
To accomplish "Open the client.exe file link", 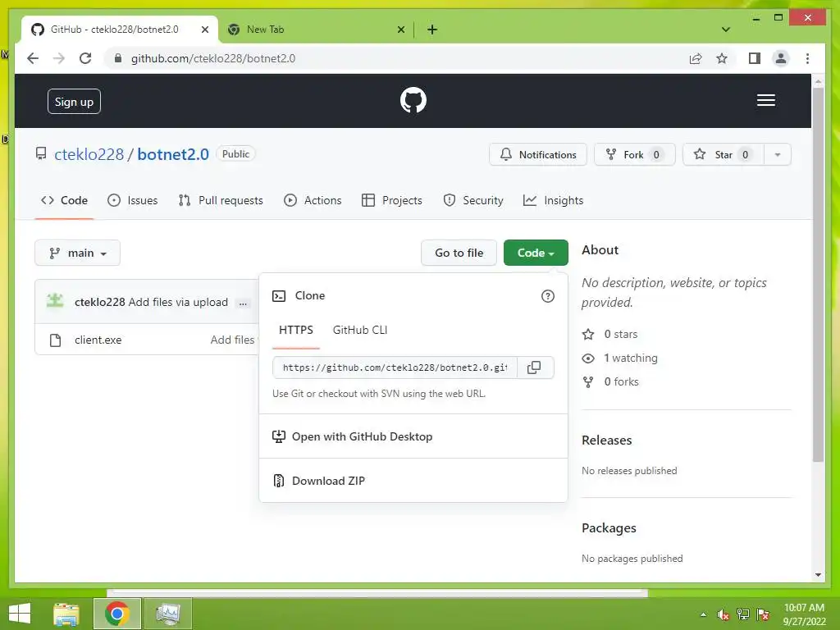I will click(98, 340).
